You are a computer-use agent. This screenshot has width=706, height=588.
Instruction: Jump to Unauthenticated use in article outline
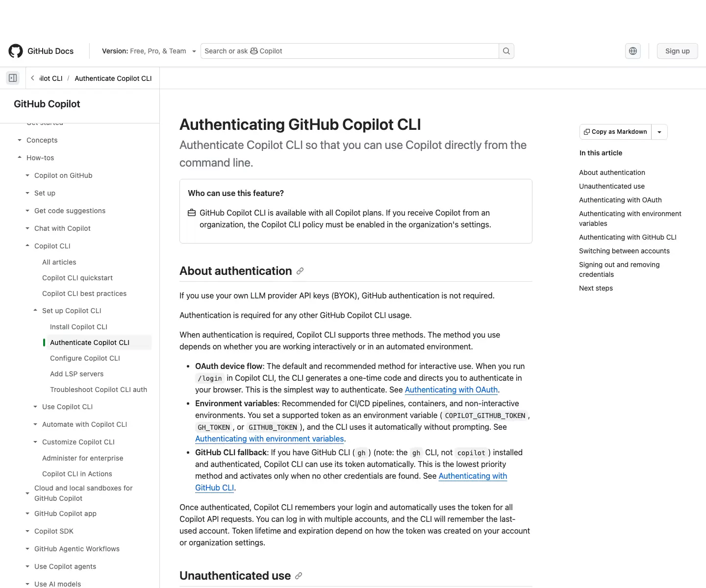coord(612,186)
